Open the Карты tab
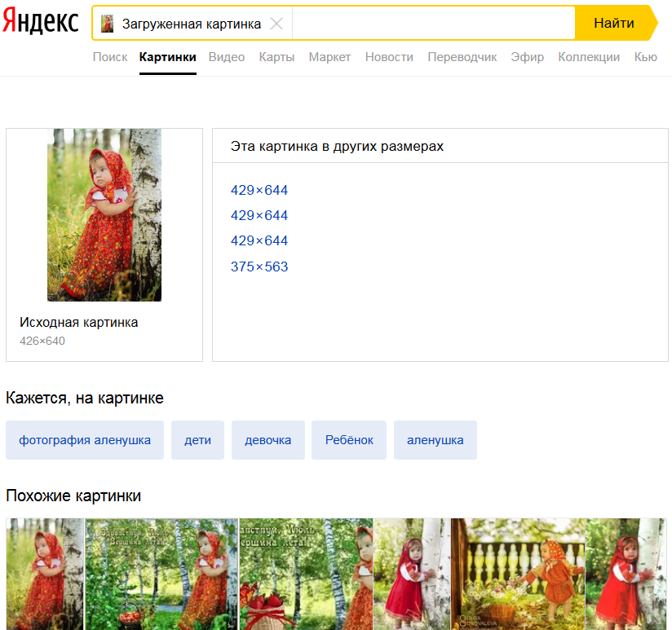The width and height of the screenshot is (672, 630). point(276,57)
